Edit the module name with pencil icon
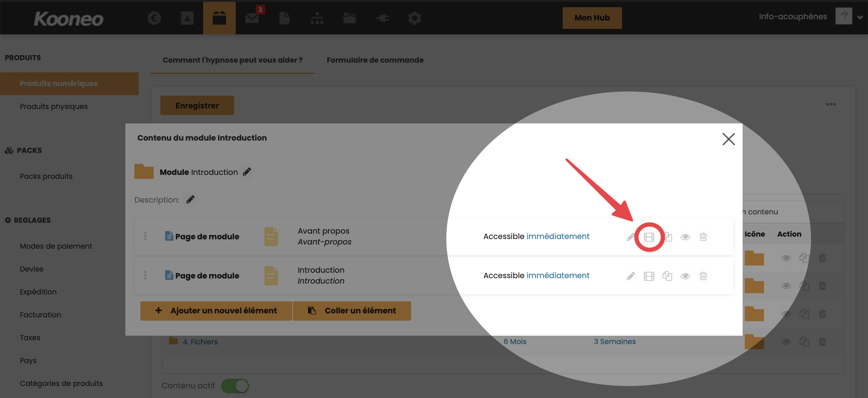Screen dimensions: 868x398 click(247, 172)
